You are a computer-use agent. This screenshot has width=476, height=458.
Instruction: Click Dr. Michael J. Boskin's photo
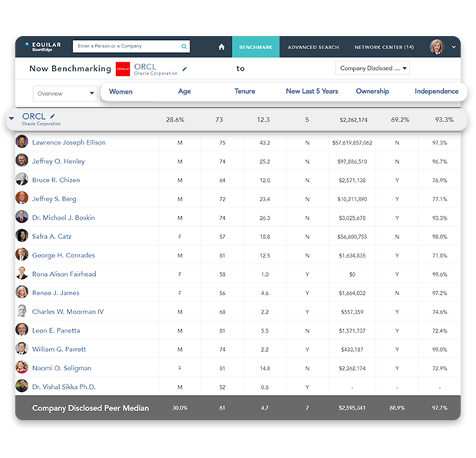tap(21, 217)
